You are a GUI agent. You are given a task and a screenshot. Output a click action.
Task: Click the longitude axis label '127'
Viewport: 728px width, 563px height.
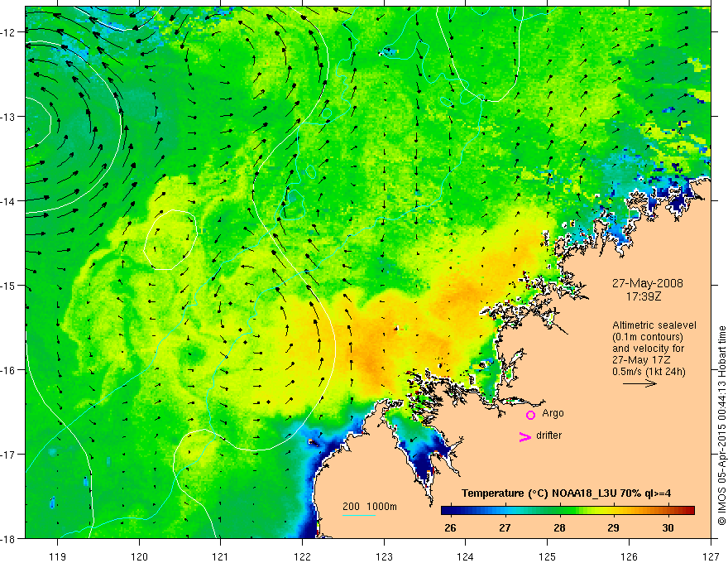[711, 556]
